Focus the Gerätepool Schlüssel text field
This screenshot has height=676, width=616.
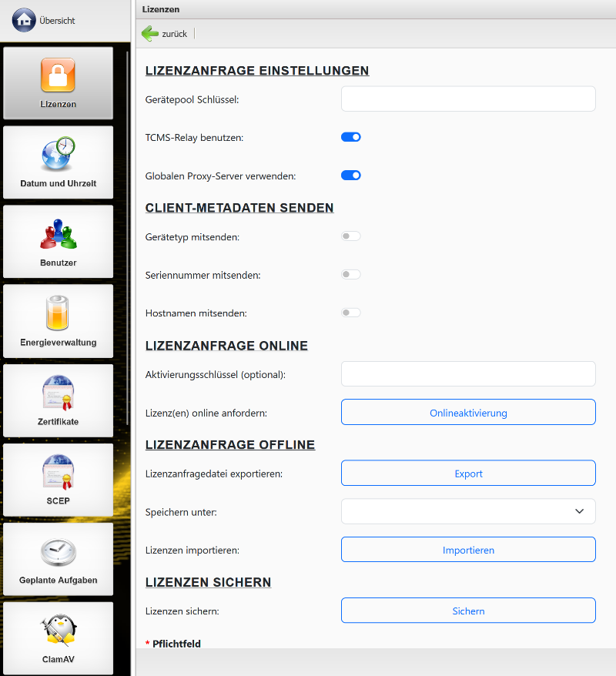[x=468, y=99]
